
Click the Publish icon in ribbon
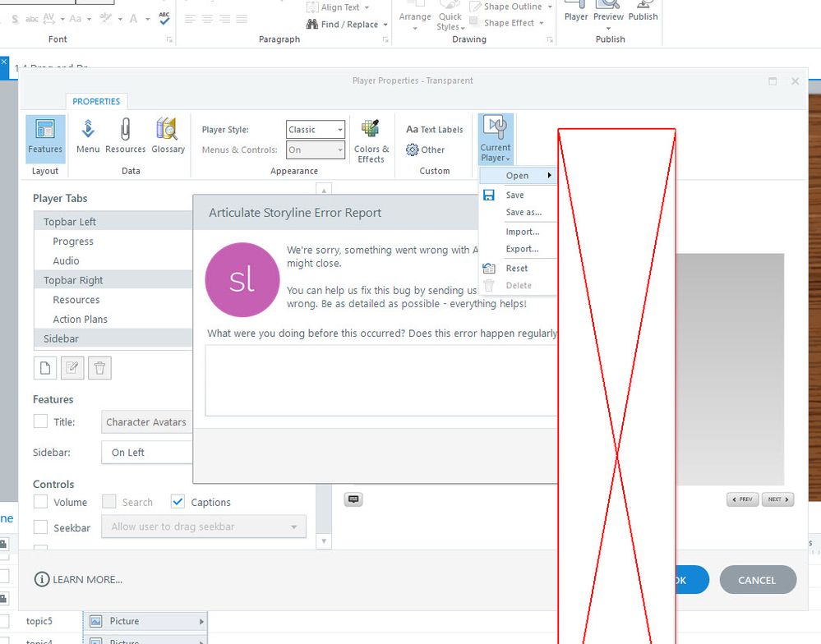(x=643, y=11)
